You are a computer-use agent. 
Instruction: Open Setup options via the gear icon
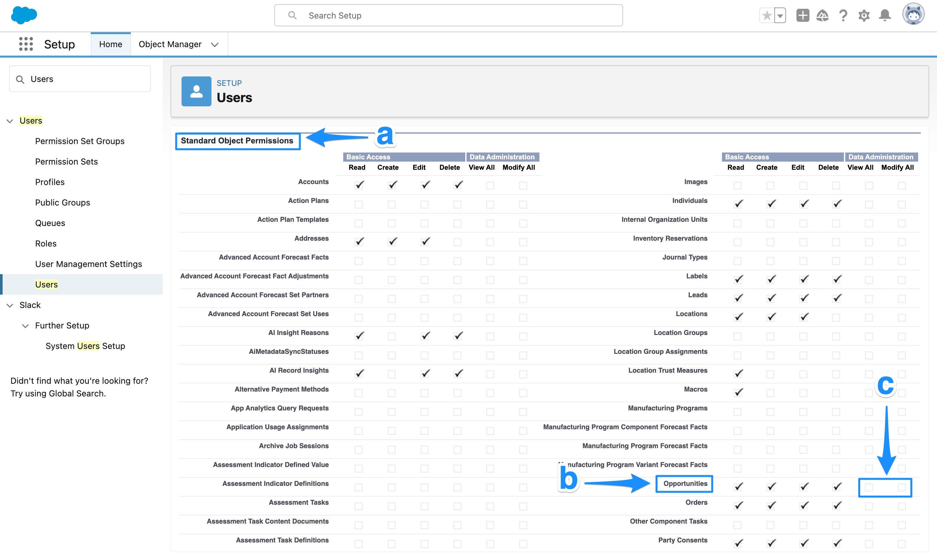[x=864, y=15]
